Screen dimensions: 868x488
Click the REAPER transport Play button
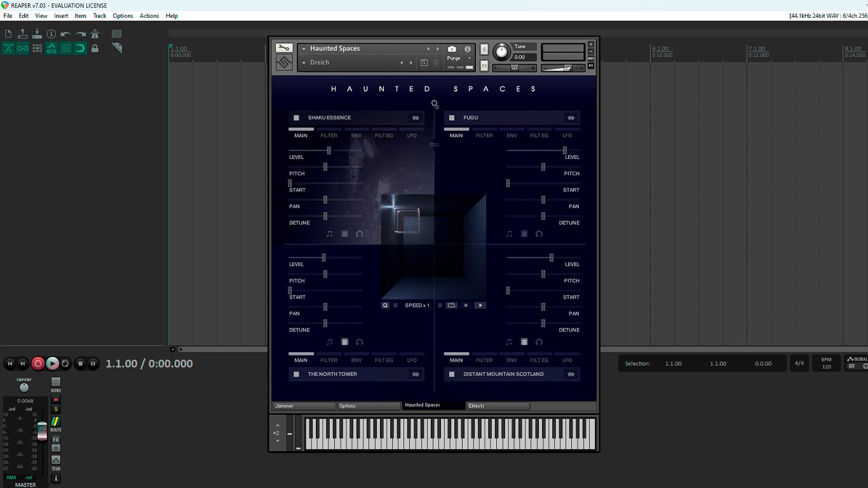(52, 363)
